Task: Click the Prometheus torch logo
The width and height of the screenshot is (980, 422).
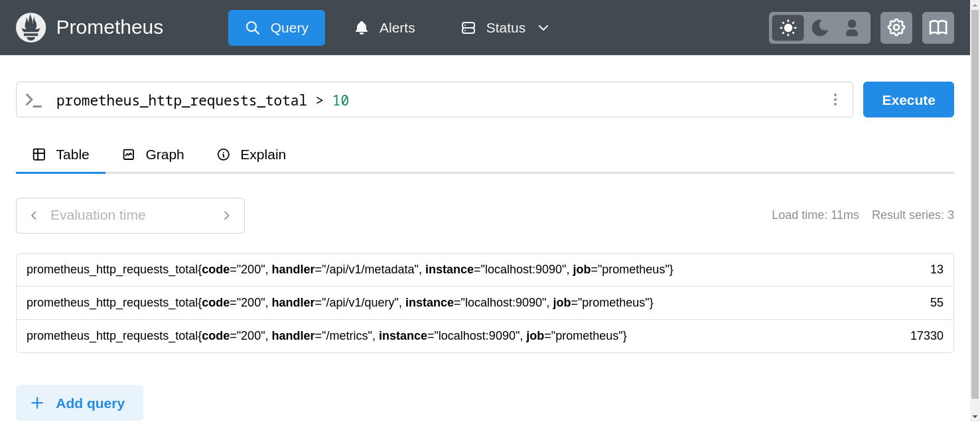Action: pos(31,28)
